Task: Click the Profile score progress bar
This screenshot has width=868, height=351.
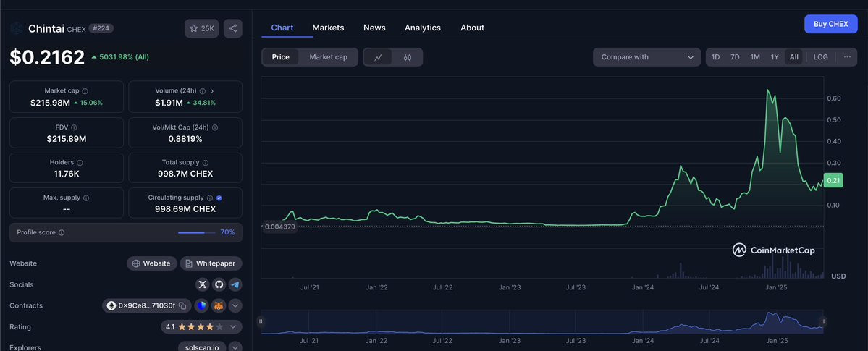Action: 196,232
